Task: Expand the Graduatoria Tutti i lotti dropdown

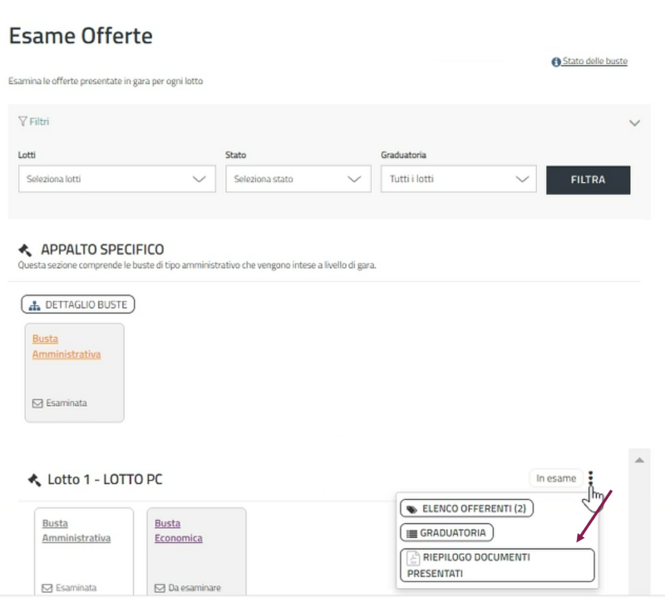Action: [x=456, y=179]
